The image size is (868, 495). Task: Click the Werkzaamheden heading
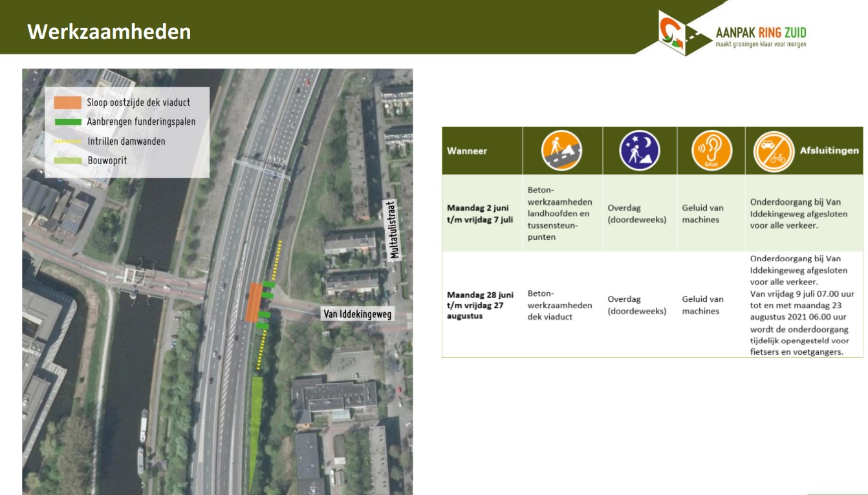[109, 31]
